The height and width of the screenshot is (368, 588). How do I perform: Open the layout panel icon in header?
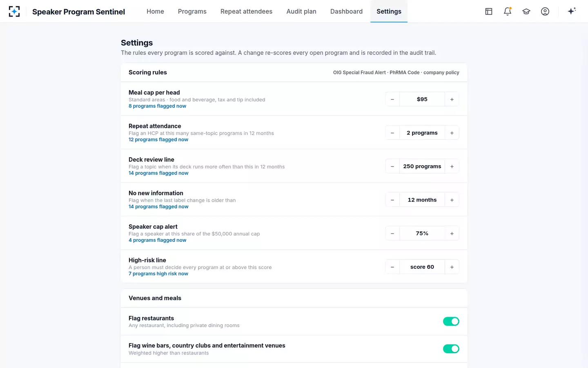(x=489, y=11)
